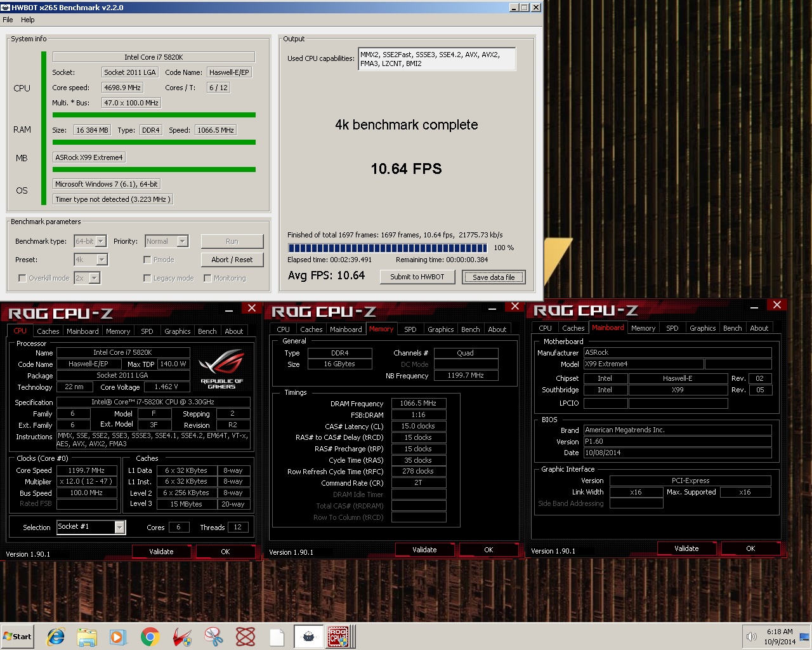The image size is (812, 650).
Task: Click Validate in right CPU-Z Mainboard window
Action: tap(686, 548)
